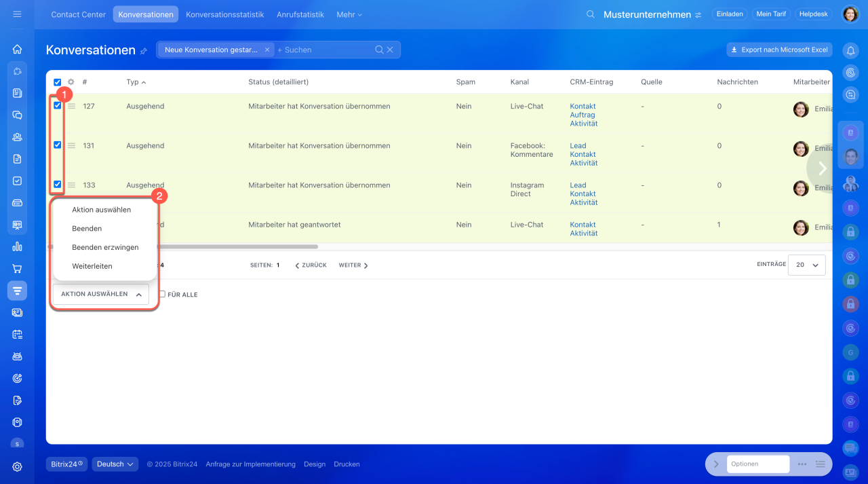Viewport: 868px width, 484px height.
Task: Open the Einträge page size dropdown
Action: (x=806, y=265)
